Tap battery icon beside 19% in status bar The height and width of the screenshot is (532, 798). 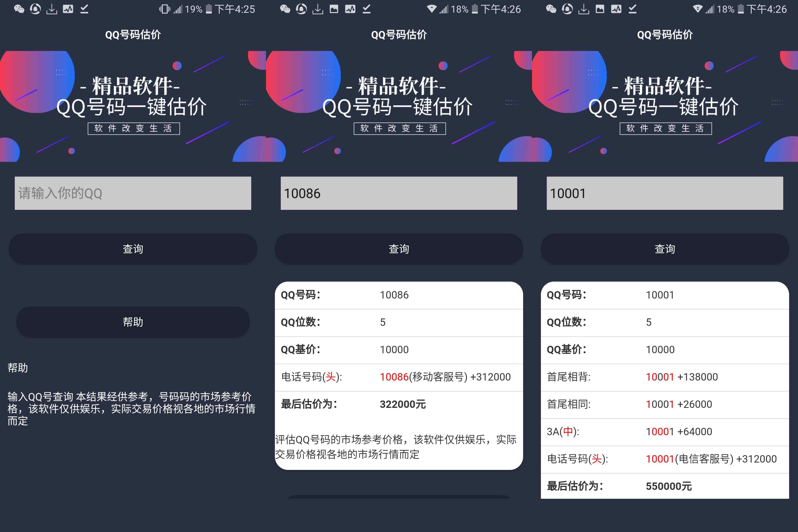pos(209,9)
